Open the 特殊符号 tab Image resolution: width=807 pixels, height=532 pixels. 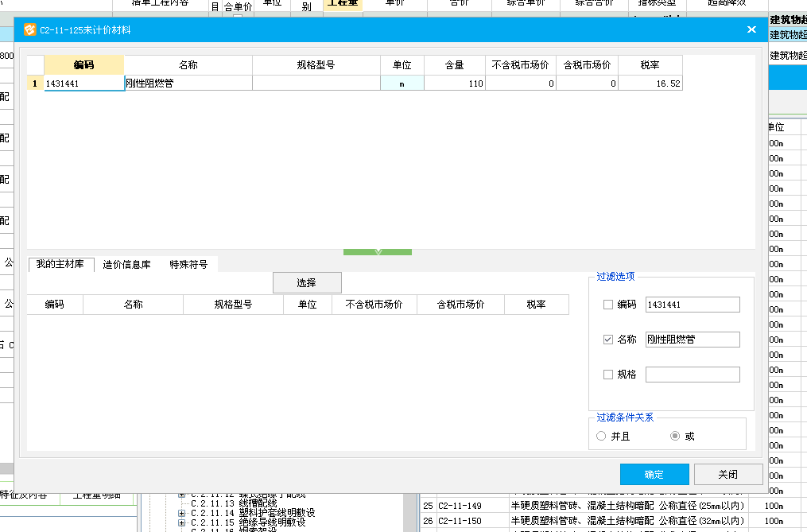(188, 265)
